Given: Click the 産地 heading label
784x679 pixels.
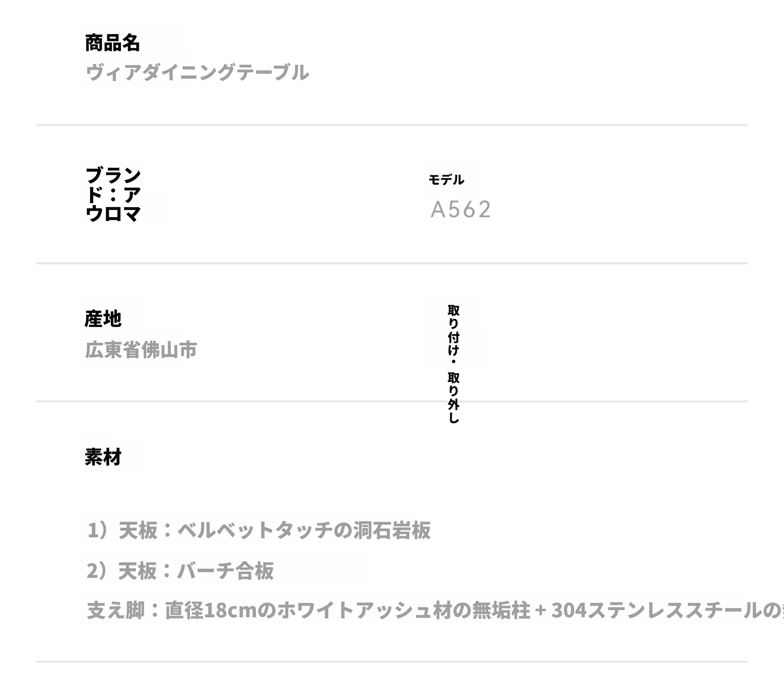Looking at the screenshot, I should tap(103, 319).
